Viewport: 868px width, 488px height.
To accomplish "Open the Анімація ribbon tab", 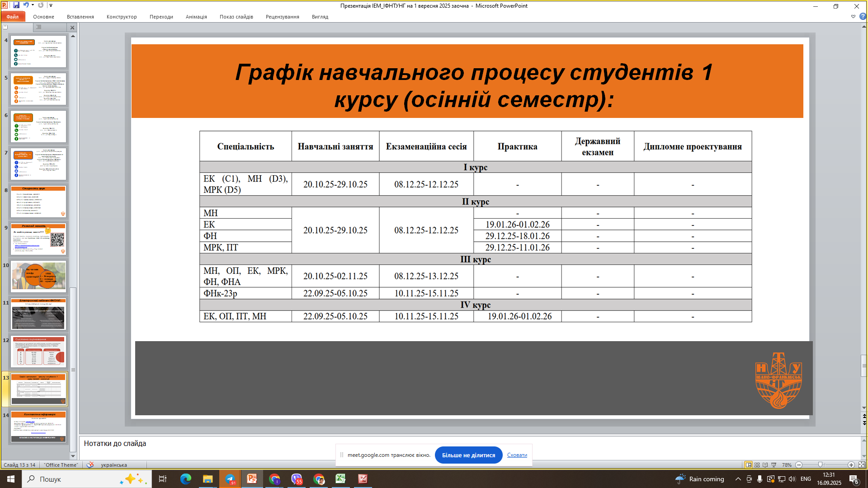I will pyautogui.click(x=196, y=17).
